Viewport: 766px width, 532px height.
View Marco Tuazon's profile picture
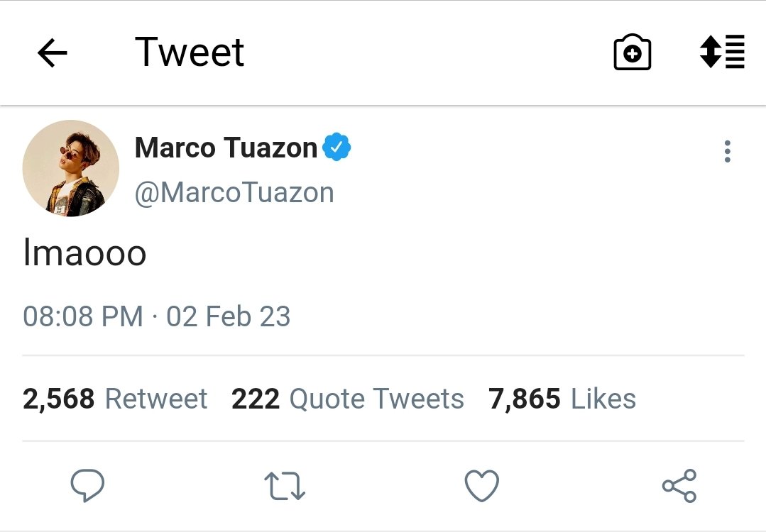coord(71,168)
